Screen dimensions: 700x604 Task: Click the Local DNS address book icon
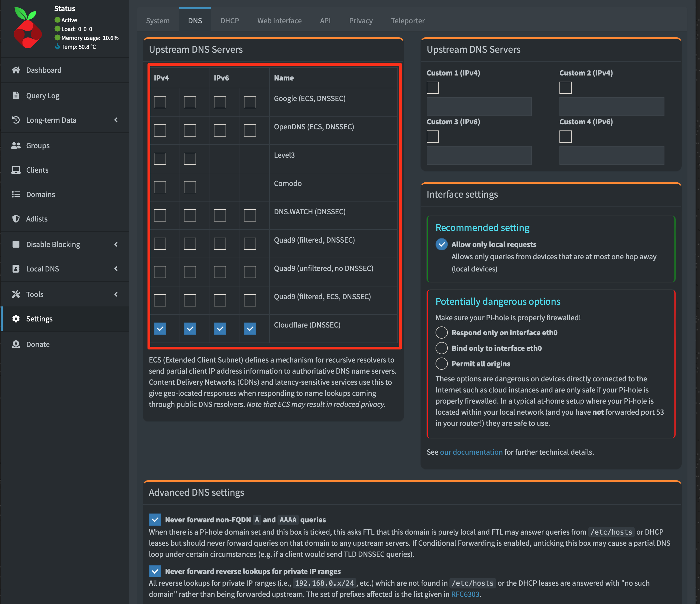click(16, 268)
